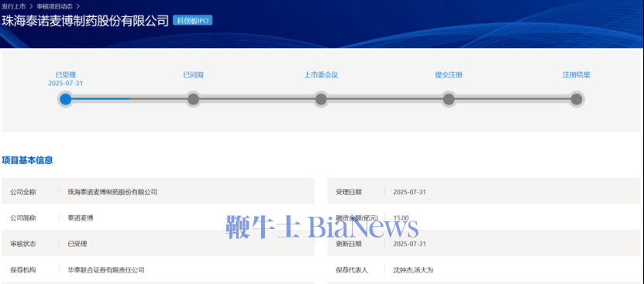This screenshot has height=284, width=644.
Task: Click the 已问询 stage label
Action: (x=193, y=75)
